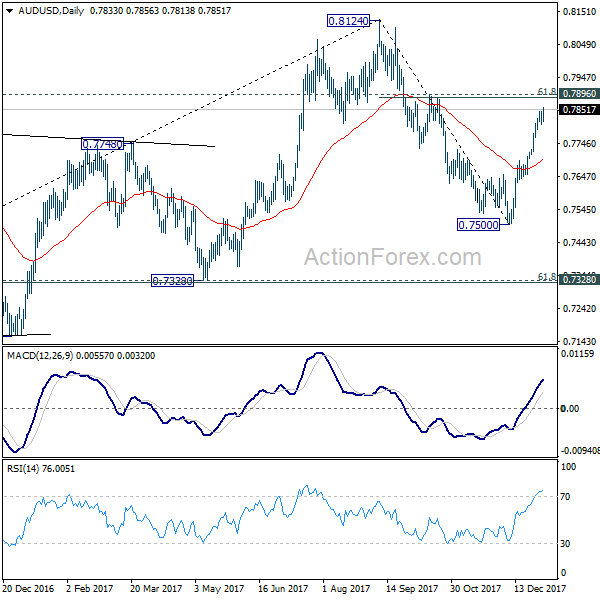Click the -0.009408 MACD scale value
Image resolution: width=600 pixels, height=600 pixels.
[x=580, y=451]
